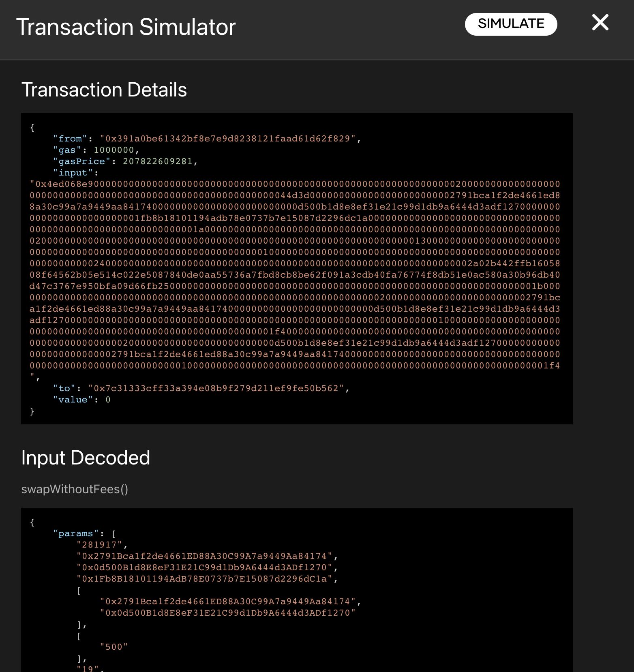Click the param address 0x1Fb8B18101194AdB...

[205, 579]
